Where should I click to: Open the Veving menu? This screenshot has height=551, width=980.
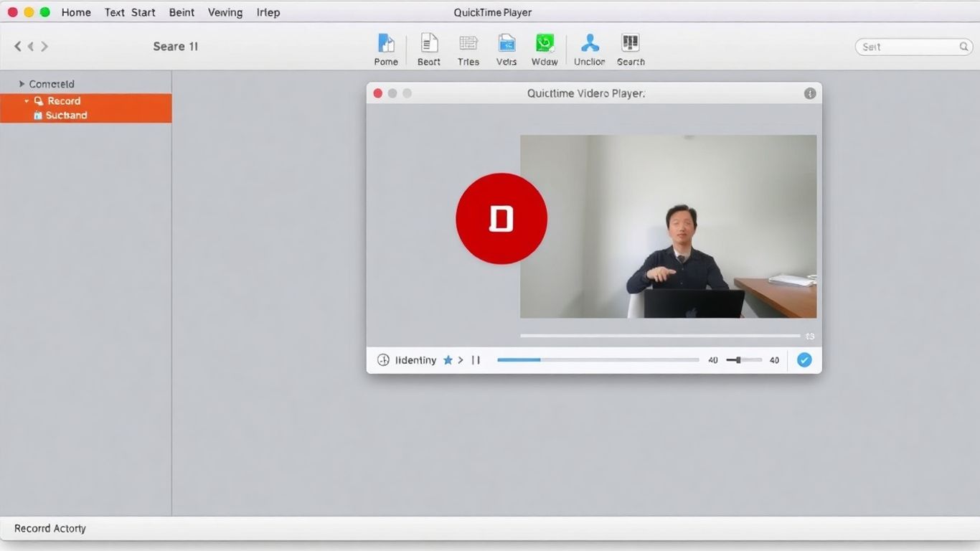[225, 12]
